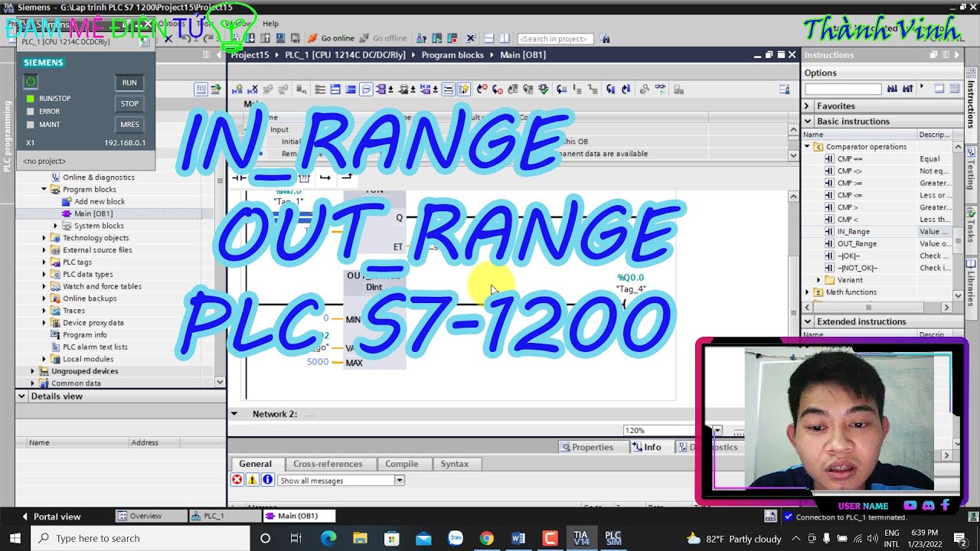Click the PLCSIM RUN button
This screenshot has width=980, height=551.
point(129,83)
